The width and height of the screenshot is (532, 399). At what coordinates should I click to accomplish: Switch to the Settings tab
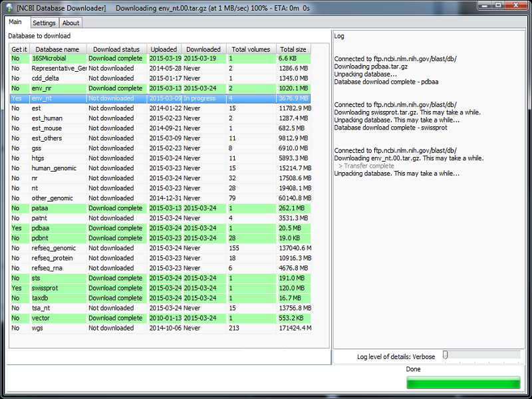44,22
